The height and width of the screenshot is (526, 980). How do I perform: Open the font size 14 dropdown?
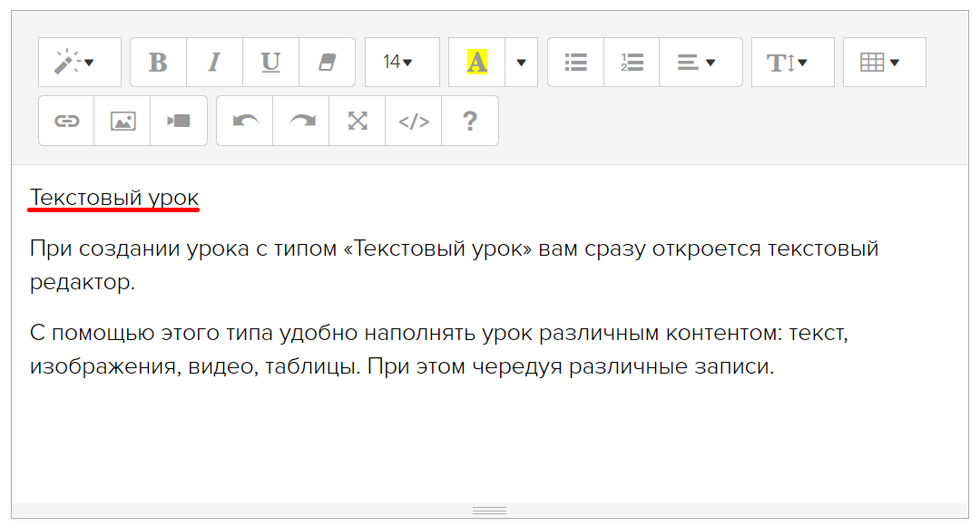coord(402,63)
